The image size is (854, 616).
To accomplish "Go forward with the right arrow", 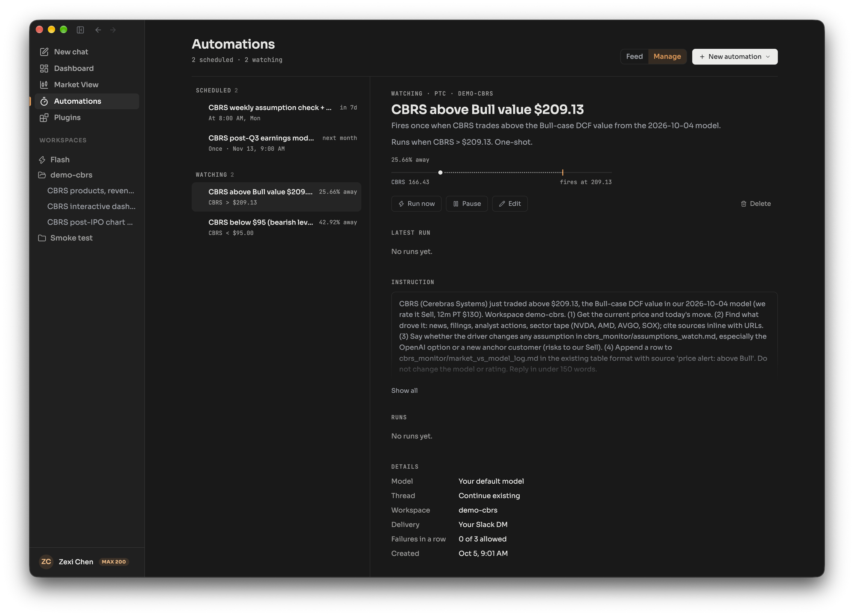I will click(x=113, y=30).
